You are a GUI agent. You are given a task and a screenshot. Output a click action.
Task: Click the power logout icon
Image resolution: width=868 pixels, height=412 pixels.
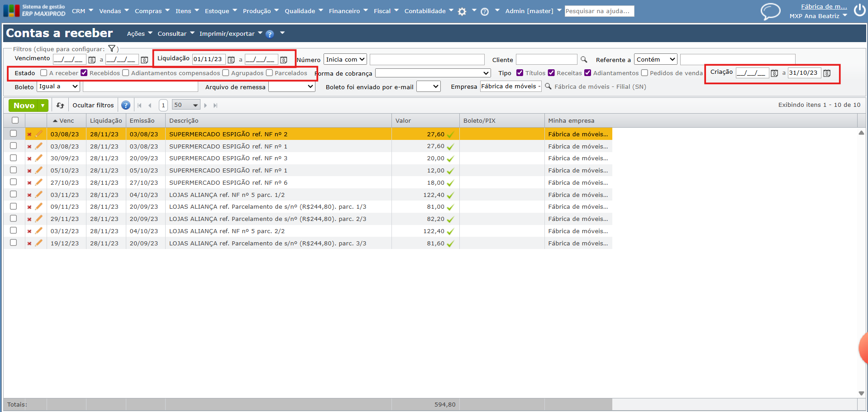(859, 10)
